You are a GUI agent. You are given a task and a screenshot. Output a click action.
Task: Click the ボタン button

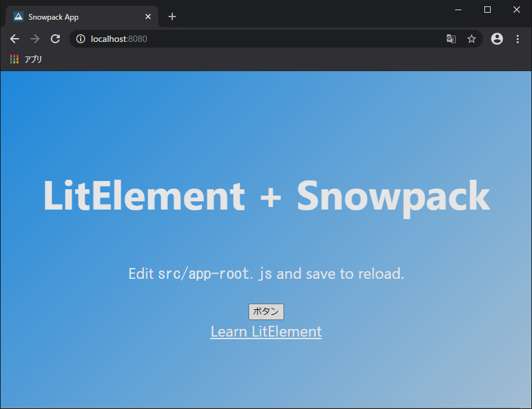(x=266, y=312)
